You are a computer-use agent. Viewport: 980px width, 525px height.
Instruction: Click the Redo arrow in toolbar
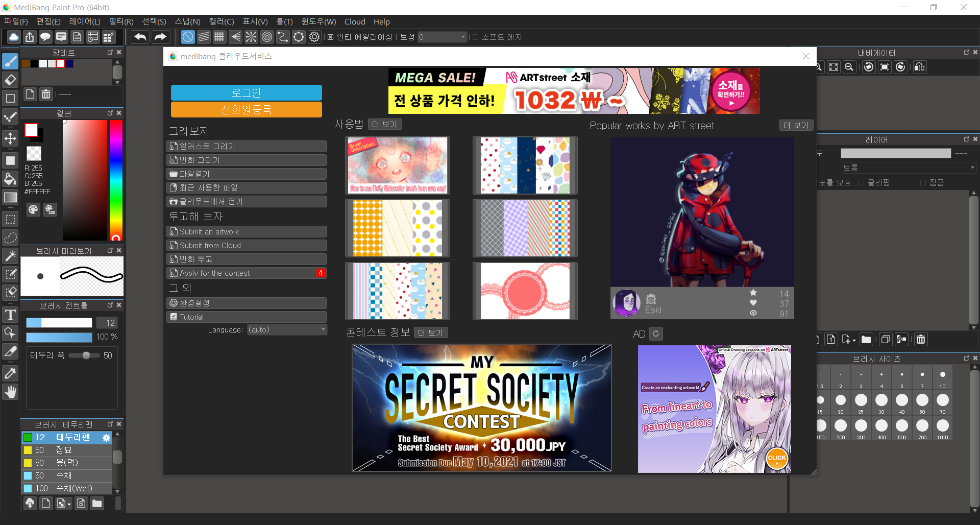160,37
